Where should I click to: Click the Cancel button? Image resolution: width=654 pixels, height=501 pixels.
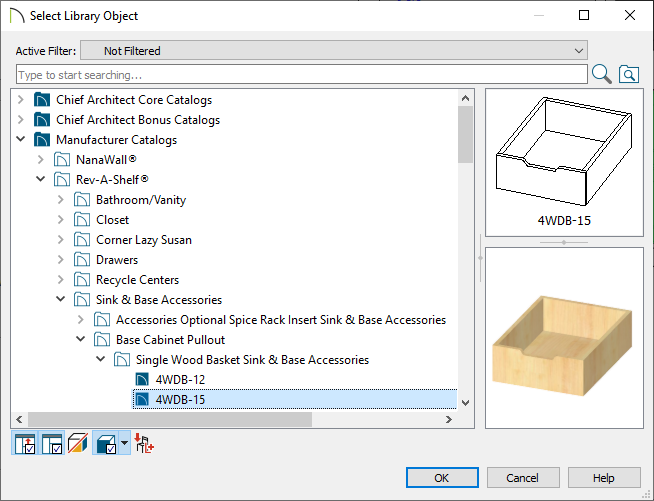click(523, 477)
